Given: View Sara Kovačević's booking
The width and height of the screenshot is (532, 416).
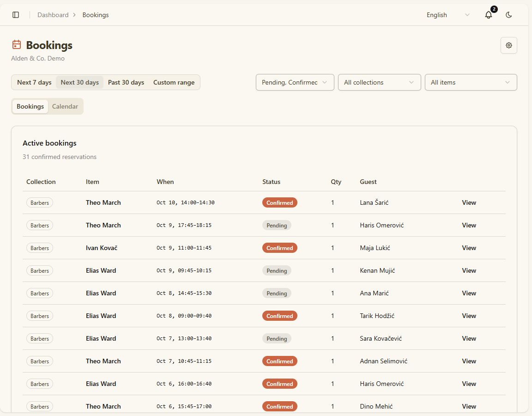Looking at the screenshot, I should [x=469, y=338].
